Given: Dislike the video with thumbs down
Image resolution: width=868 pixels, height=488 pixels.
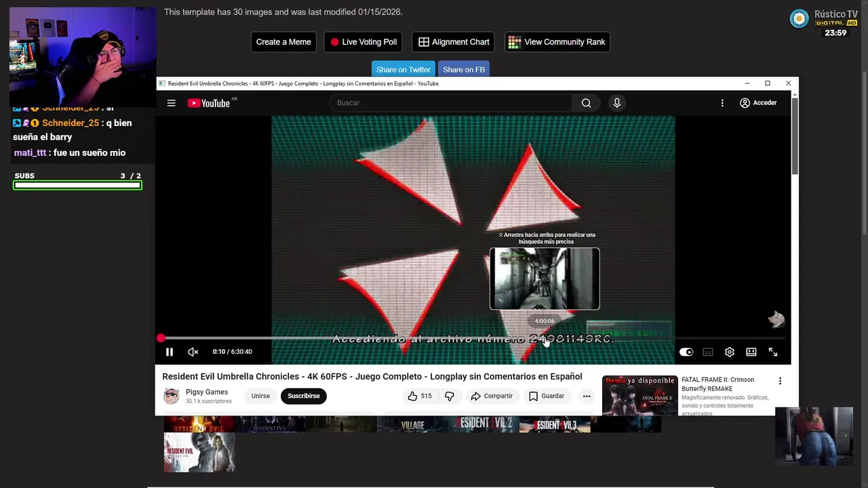Looking at the screenshot, I should click(450, 396).
